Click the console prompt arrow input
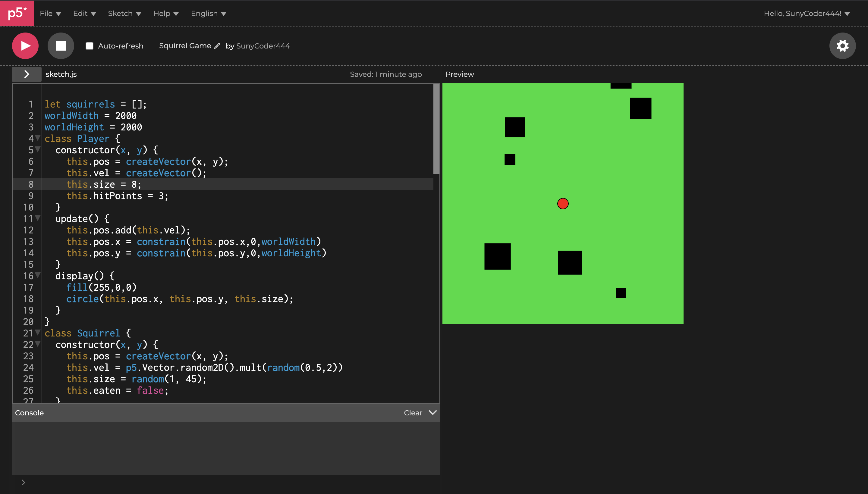 [24, 482]
